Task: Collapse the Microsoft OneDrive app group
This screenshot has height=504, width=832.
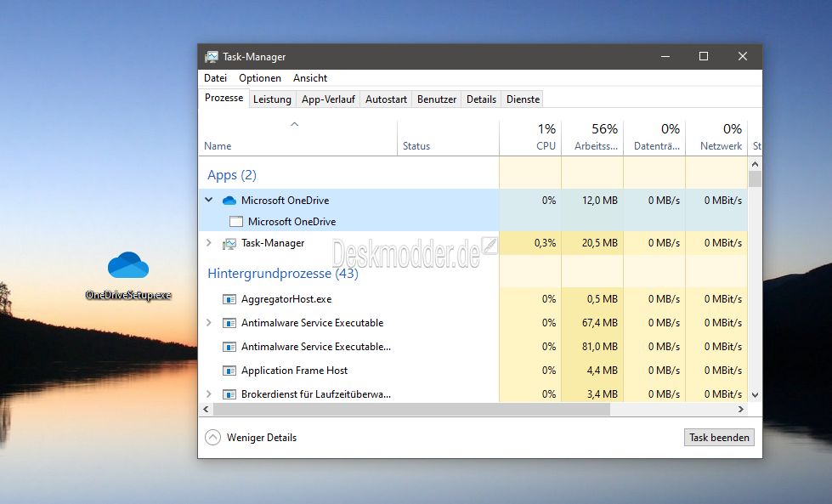Action: pos(209,200)
